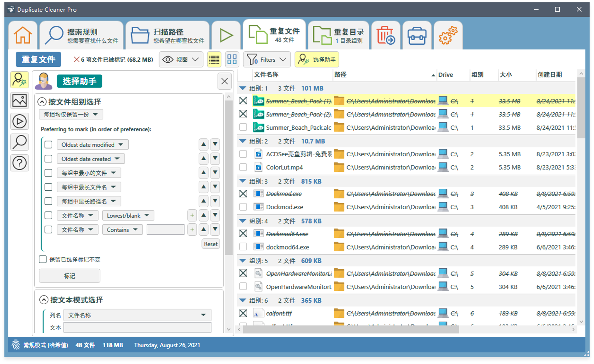The width and height of the screenshot is (594, 364).
Task: Move 'Oldest date modified' rule up
Action: click(204, 144)
